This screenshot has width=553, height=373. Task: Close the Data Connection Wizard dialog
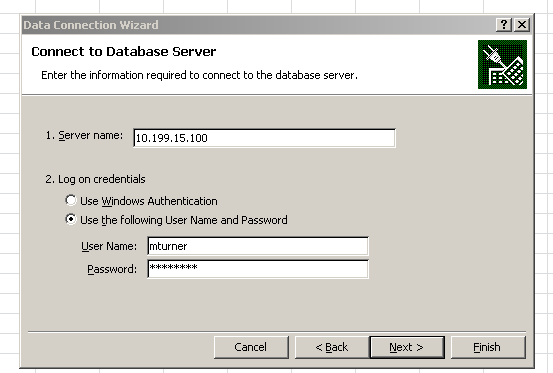coord(522,25)
